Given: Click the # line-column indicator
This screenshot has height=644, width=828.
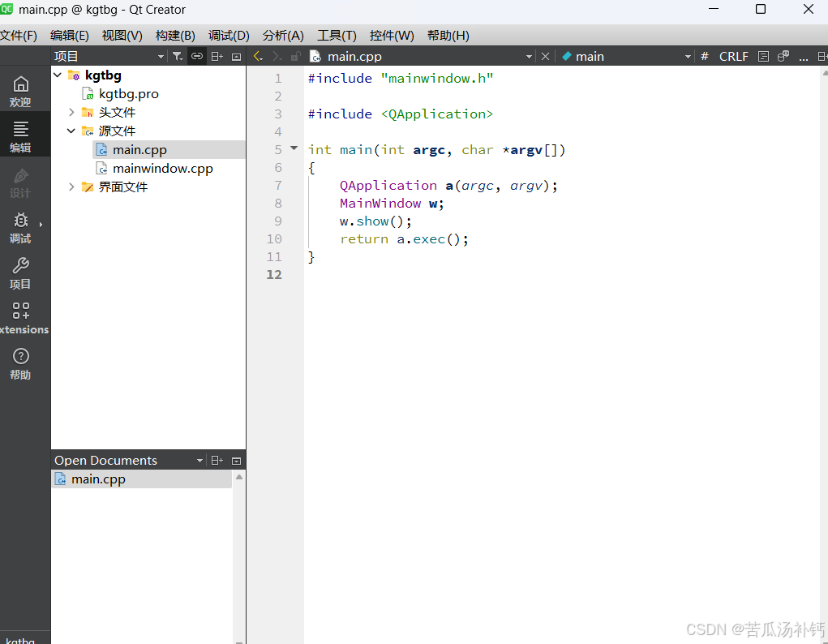Looking at the screenshot, I should (x=705, y=56).
